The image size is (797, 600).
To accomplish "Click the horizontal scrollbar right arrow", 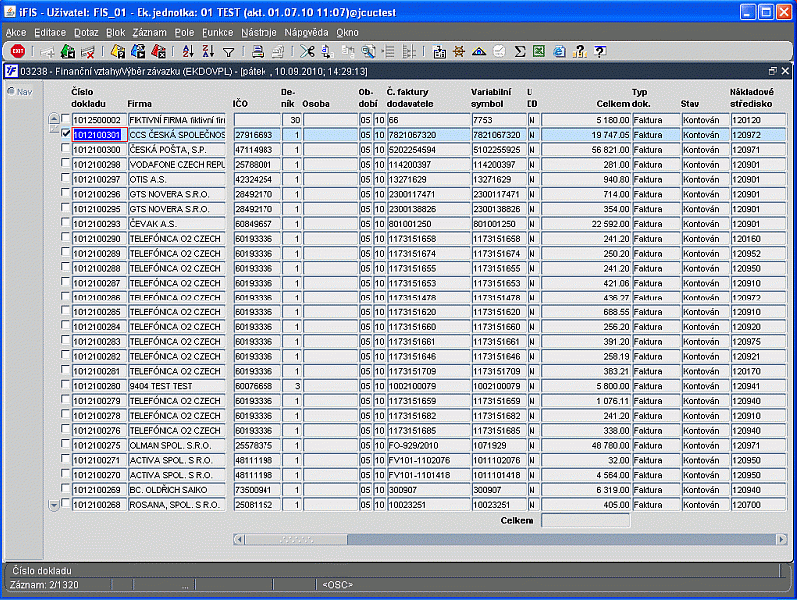I will coord(782,539).
